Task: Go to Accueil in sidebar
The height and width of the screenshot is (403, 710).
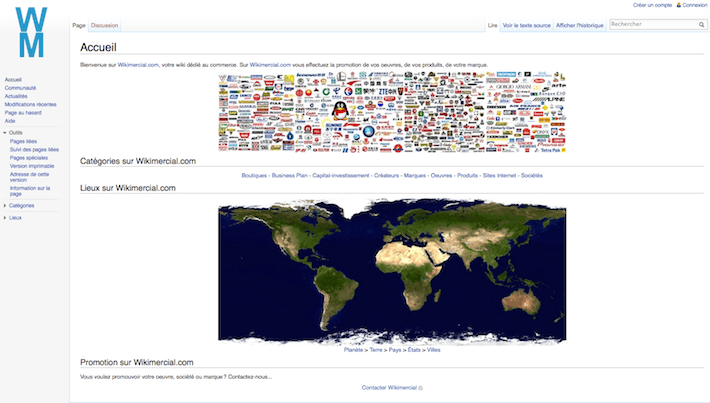Action: 13,80
